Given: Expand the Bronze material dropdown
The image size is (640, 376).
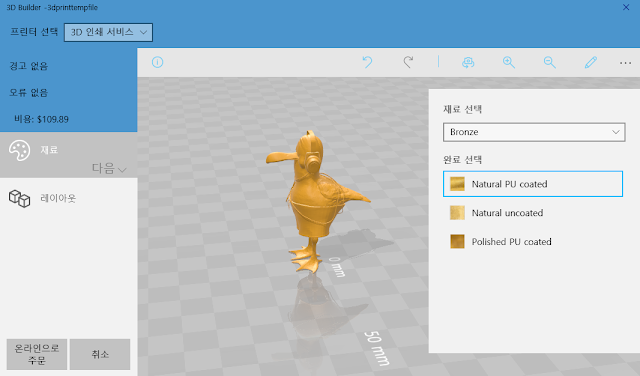Looking at the screenshot, I should (534, 132).
